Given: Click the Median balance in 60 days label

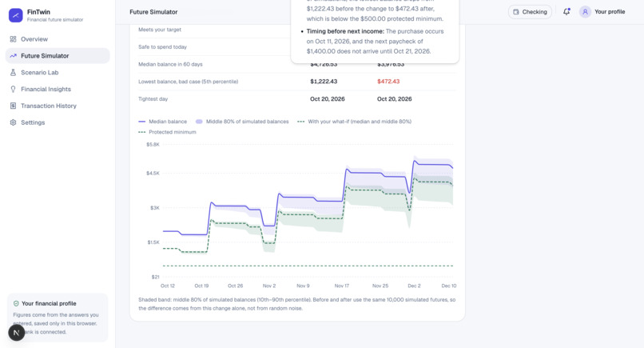Looking at the screenshot, I should click(170, 64).
